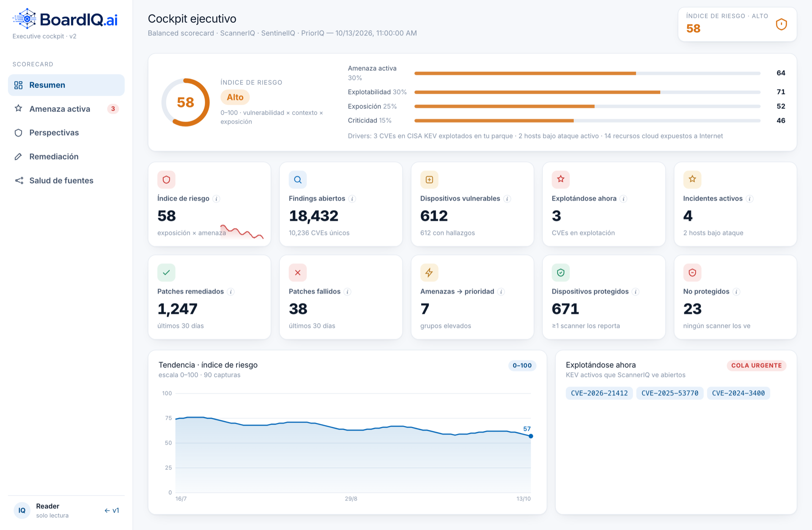Viewport: 812px width, 530px height.
Task: Click the lightning icon on Amenazas prioridad card
Action: coord(429,273)
